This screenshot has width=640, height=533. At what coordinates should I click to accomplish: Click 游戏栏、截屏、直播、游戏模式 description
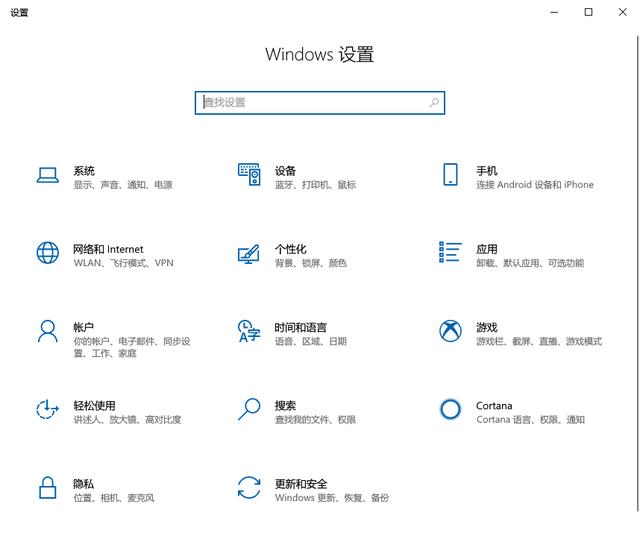539,342
